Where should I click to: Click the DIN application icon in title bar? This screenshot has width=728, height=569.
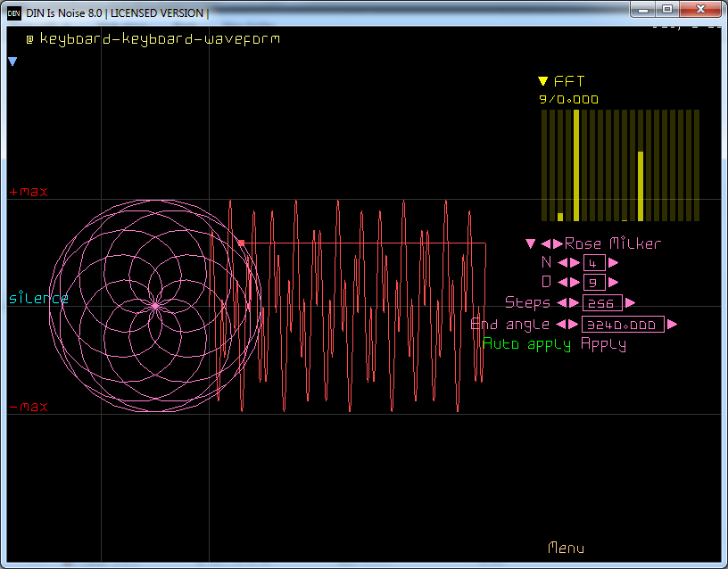pyautogui.click(x=13, y=12)
